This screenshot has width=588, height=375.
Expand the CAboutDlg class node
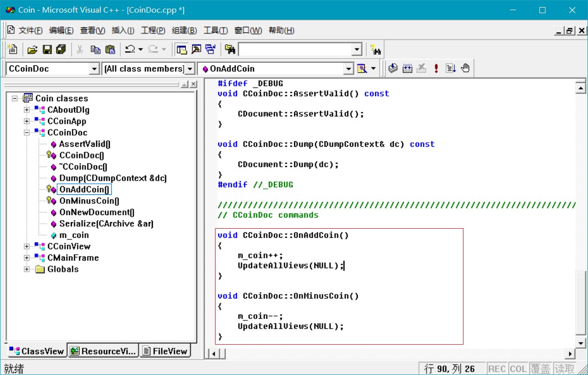click(27, 110)
